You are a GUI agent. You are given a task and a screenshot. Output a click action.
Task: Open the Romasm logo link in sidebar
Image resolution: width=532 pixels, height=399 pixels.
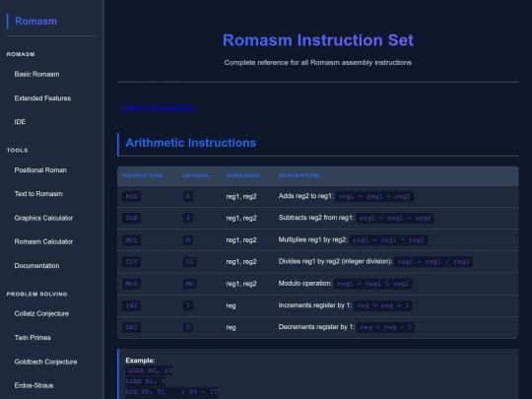tap(36, 21)
